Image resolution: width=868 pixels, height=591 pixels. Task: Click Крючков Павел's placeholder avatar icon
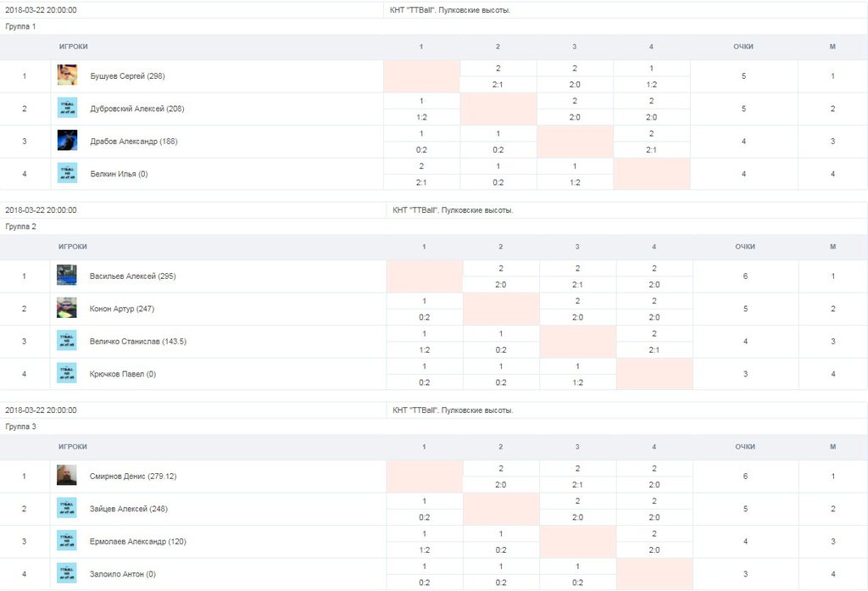(x=67, y=373)
